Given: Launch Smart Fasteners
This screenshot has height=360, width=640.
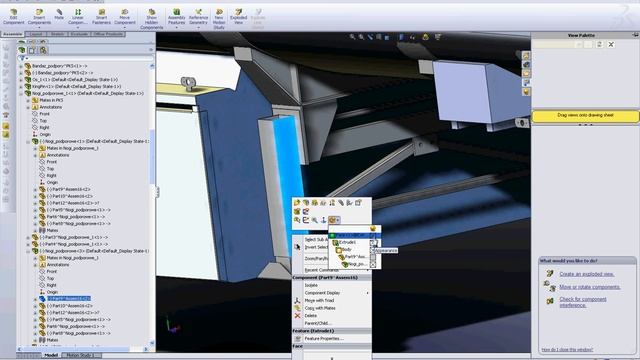Looking at the screenshot, I should tap(101, 17).
